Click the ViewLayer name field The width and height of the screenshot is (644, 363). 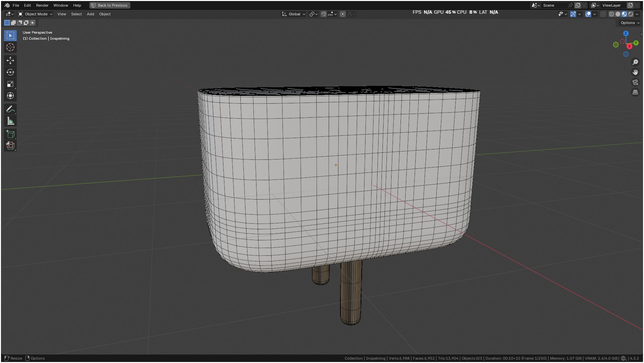pos(614,5)
